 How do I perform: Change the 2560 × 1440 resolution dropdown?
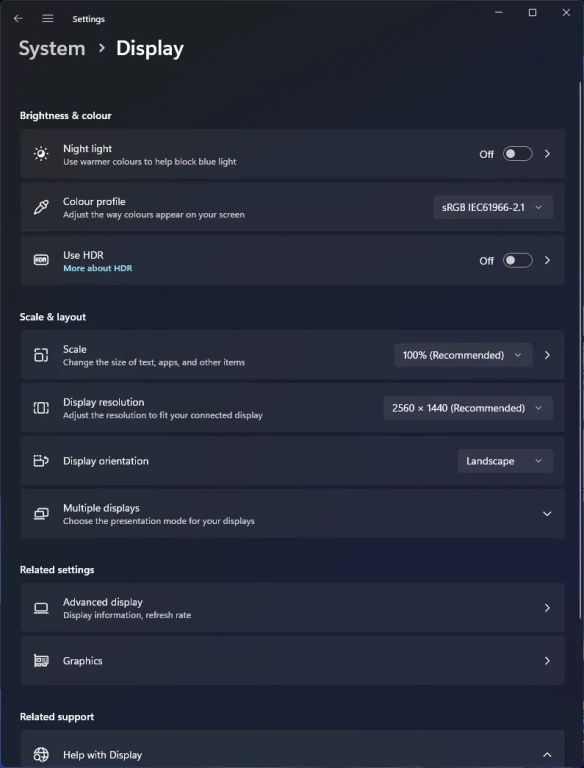(468, 408)
